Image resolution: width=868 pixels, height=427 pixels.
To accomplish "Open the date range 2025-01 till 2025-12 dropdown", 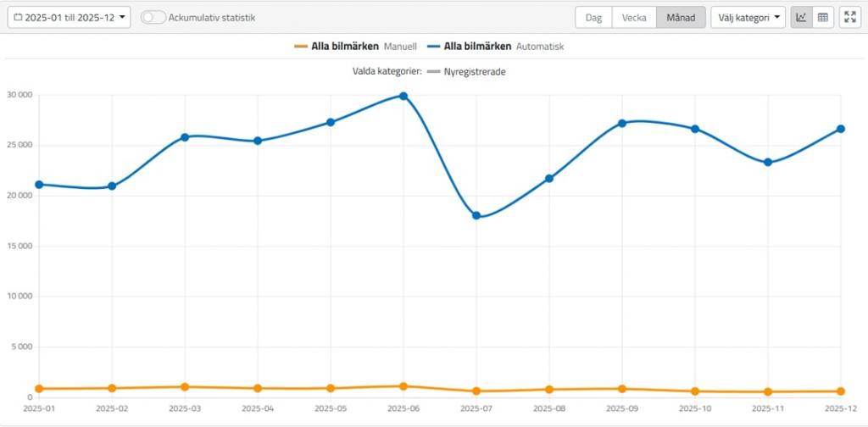I will tap(70, 17).
